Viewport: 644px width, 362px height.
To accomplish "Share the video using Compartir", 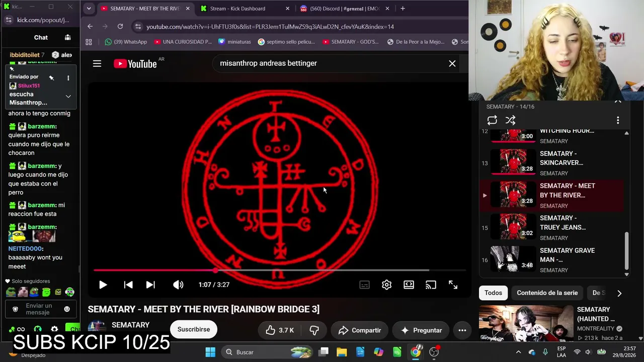I will click(359, 330).
